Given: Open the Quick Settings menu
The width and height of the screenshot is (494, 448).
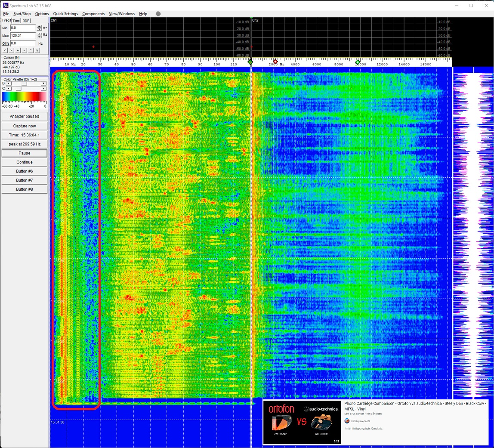Looking at the screenshot, I should point(65,14).
